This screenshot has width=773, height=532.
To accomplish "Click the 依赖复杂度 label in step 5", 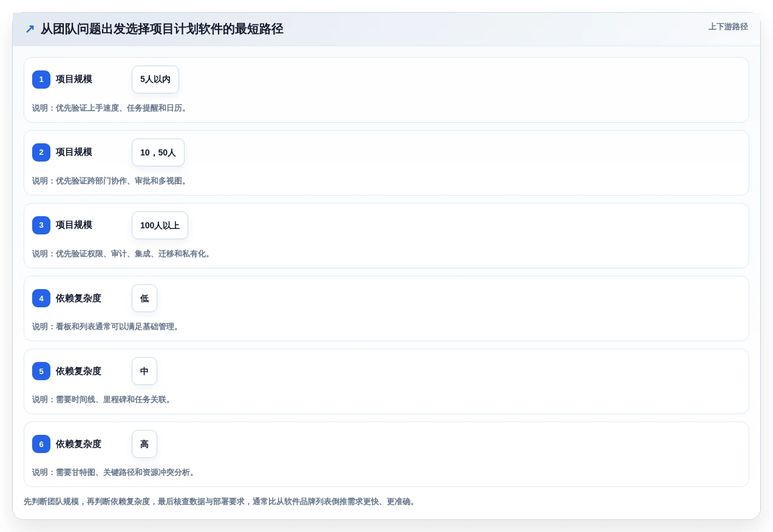I will 78,371.
